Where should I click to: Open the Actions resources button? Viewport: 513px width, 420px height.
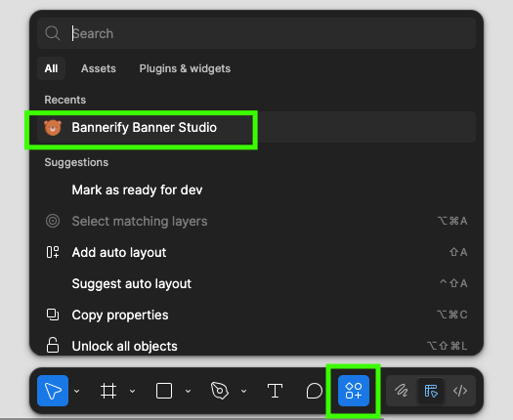coord(354,391)
